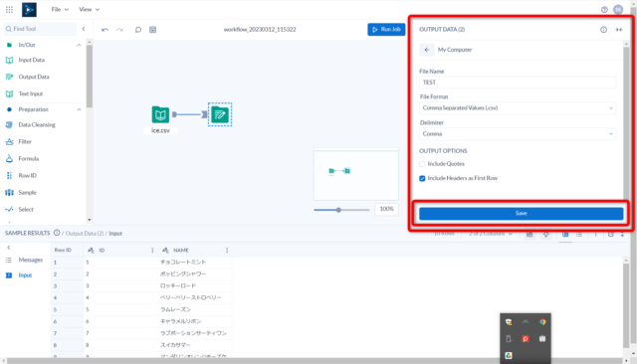Switch results to table grid view
Viewport: 637px width, 364px height.
[x=565, y=234]
